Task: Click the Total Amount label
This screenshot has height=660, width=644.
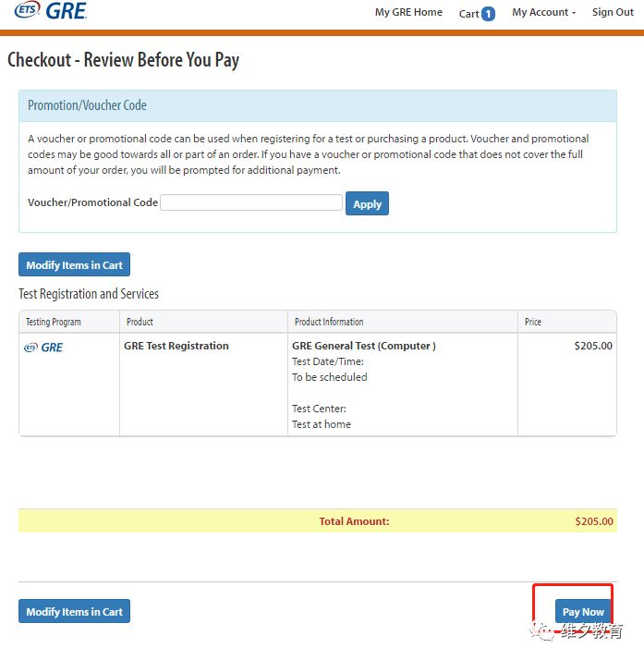Action: coord(354,521)
